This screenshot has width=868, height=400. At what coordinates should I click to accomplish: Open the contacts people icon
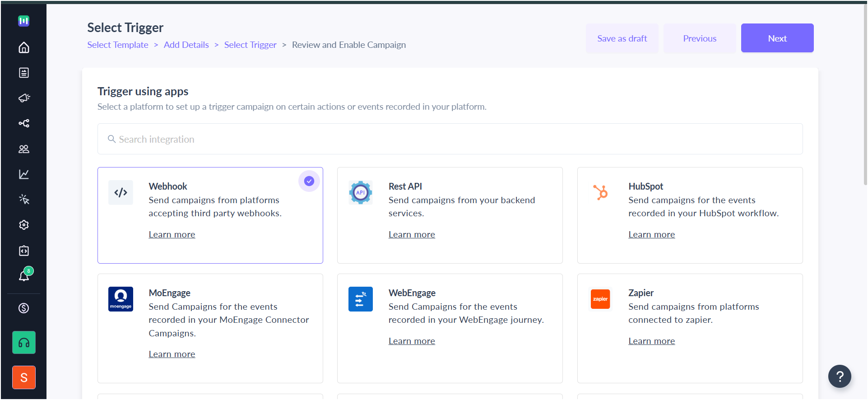tap(24, 149)
